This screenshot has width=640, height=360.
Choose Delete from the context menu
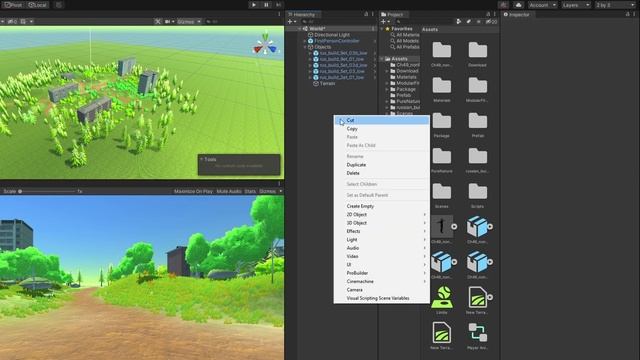(382, 173)
